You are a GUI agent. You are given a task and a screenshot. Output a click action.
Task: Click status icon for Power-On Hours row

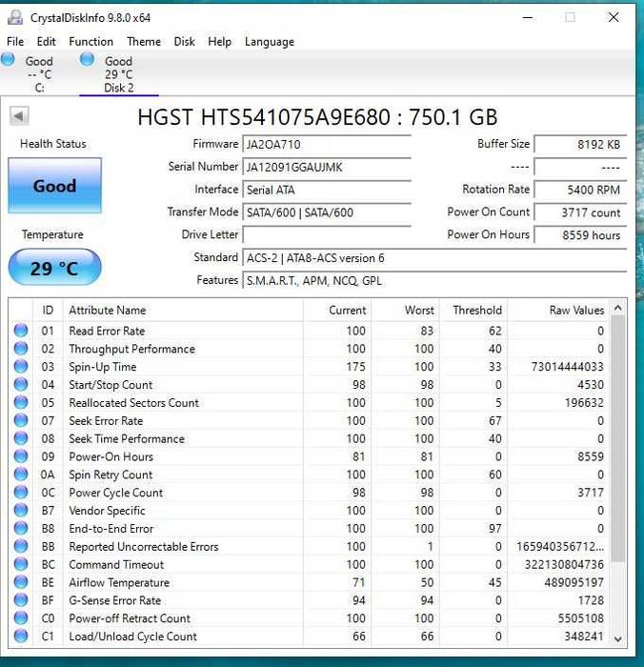(x=21, y=456)
